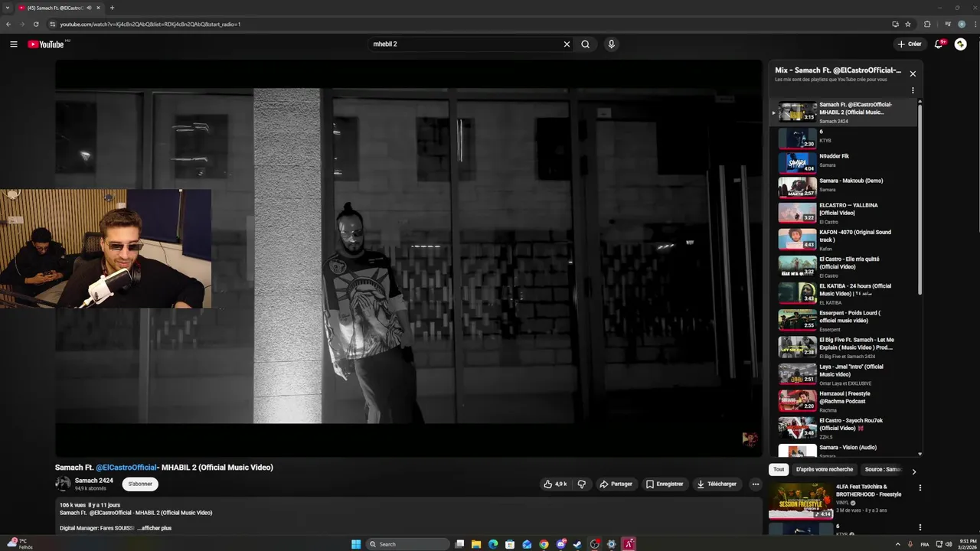The width and height of the screenshot is (980, 551).
Task: Click the Chrome address bar URL
Action: 150,24
